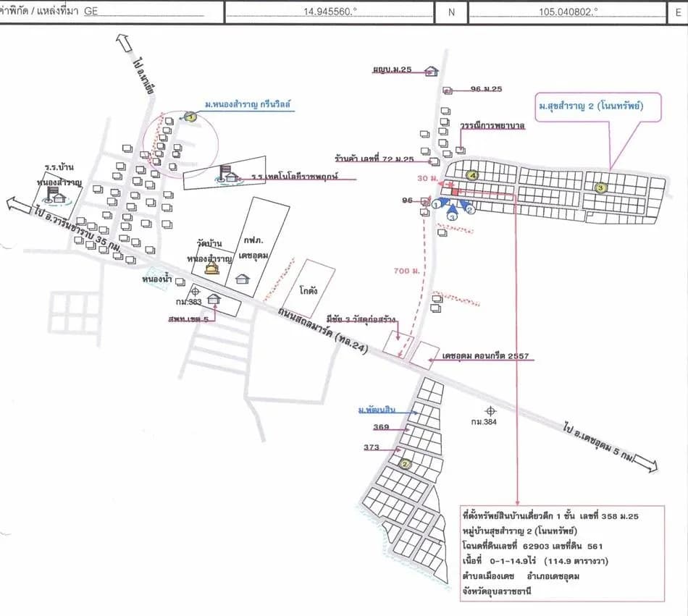Click yellow marker 1 at หนองสำราญ กรีนวิลล์
Viewport: 688px width, 616px height.
point(190,117)
